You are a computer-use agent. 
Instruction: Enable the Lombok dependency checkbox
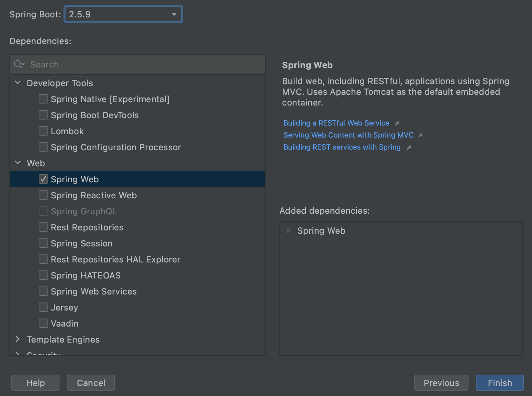point(43,131)
